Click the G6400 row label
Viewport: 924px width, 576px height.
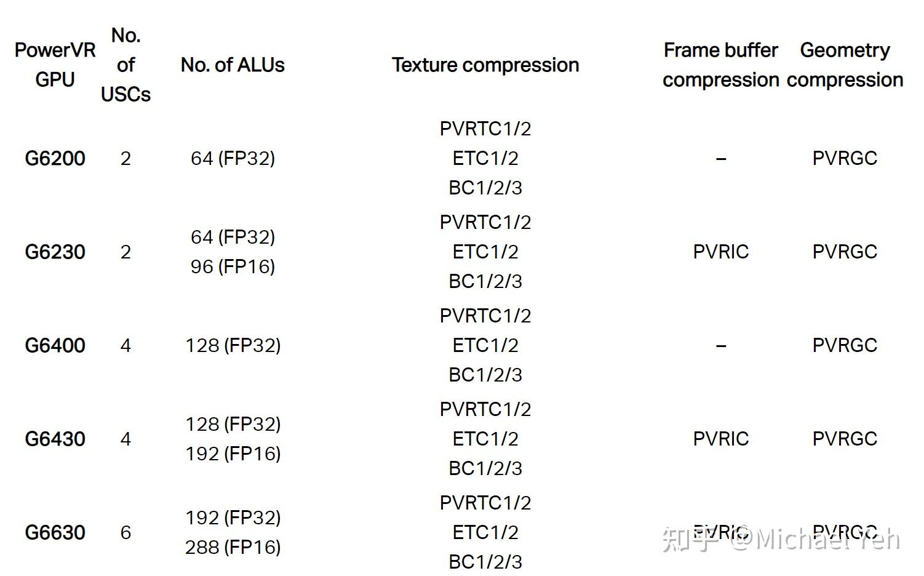pos(55,345)
